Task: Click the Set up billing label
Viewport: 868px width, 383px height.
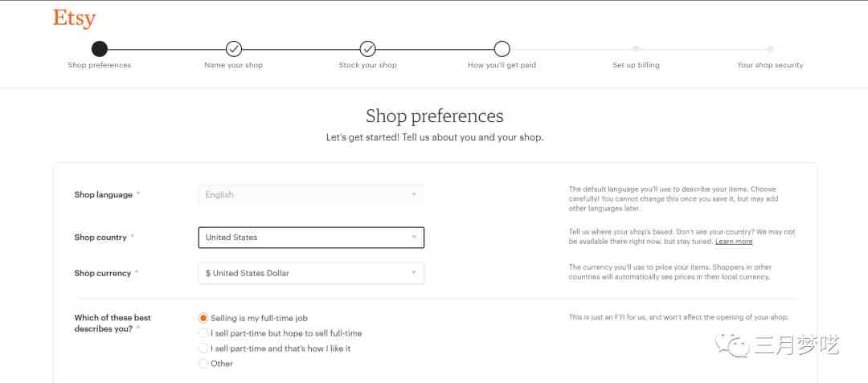Action: [x=636, y=65]
